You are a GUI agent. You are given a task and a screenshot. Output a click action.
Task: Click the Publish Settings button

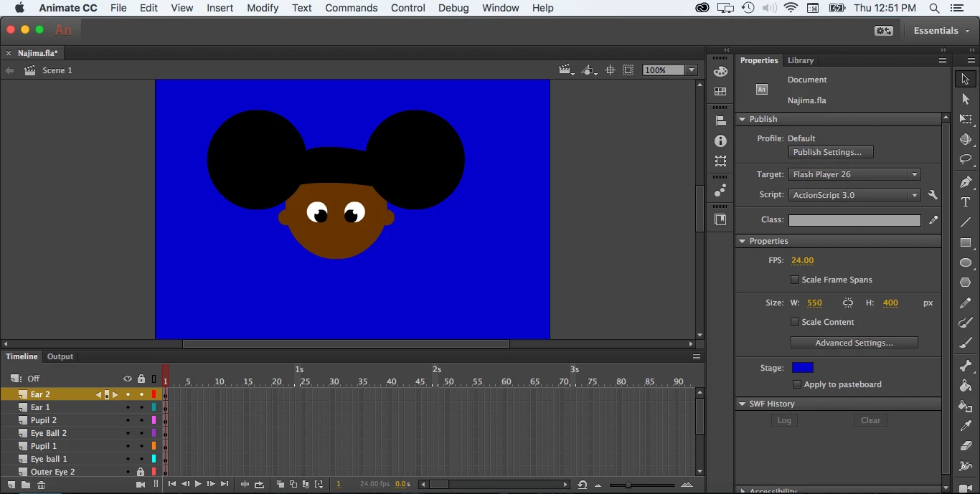click(831, 152)
